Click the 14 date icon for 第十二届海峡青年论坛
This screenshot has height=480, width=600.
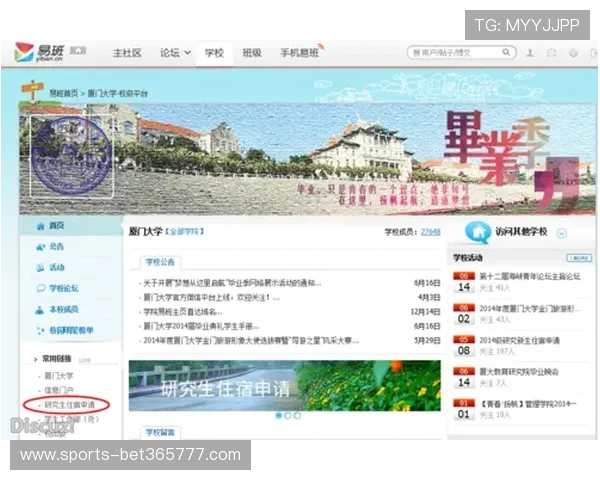click(464, 282)
